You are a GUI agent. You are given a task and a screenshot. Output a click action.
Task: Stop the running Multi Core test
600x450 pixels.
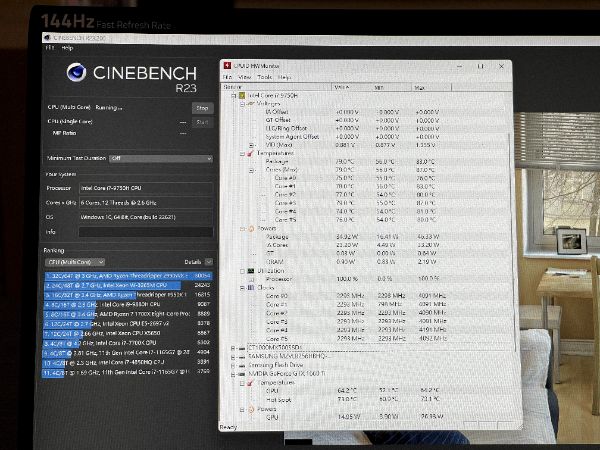click(202, 108)
